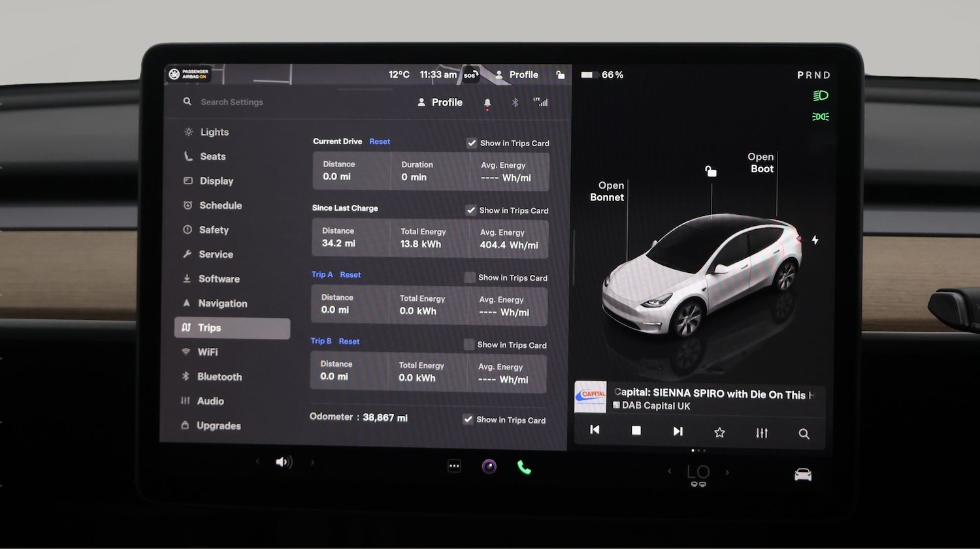
Task: Tap the right arrow beside the LO display
Action: pos(727,471)
